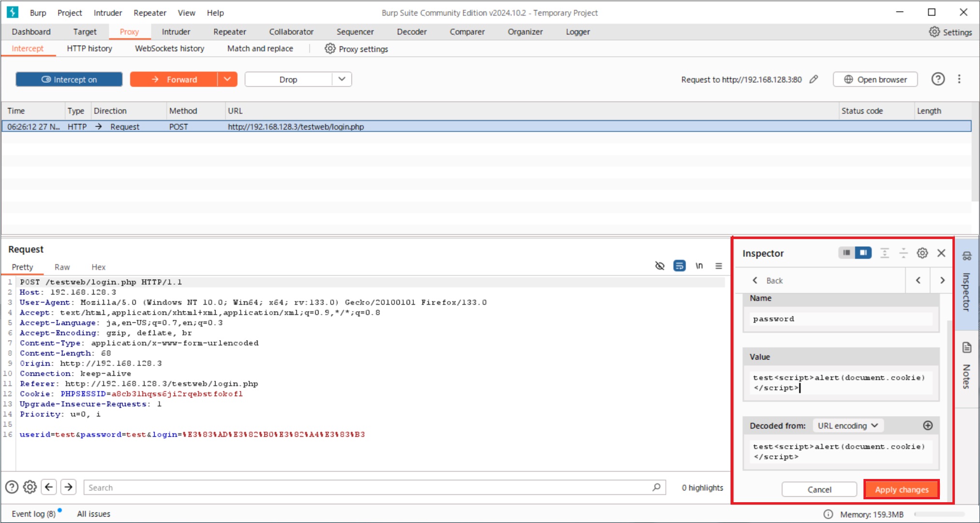Image resolution: width=980 pixels, height=523 pixels.
Task: Switch Request view to Hex
Action: pos(99,267)
